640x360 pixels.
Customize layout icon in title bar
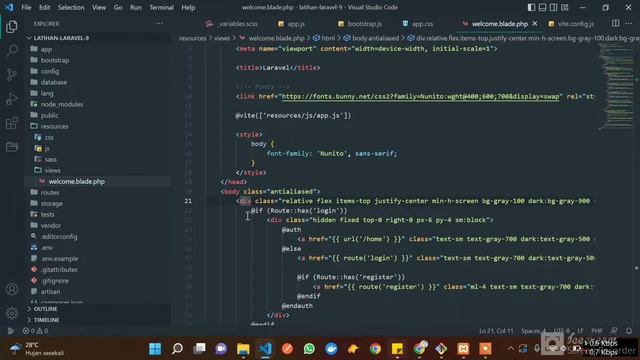point(564,7)
